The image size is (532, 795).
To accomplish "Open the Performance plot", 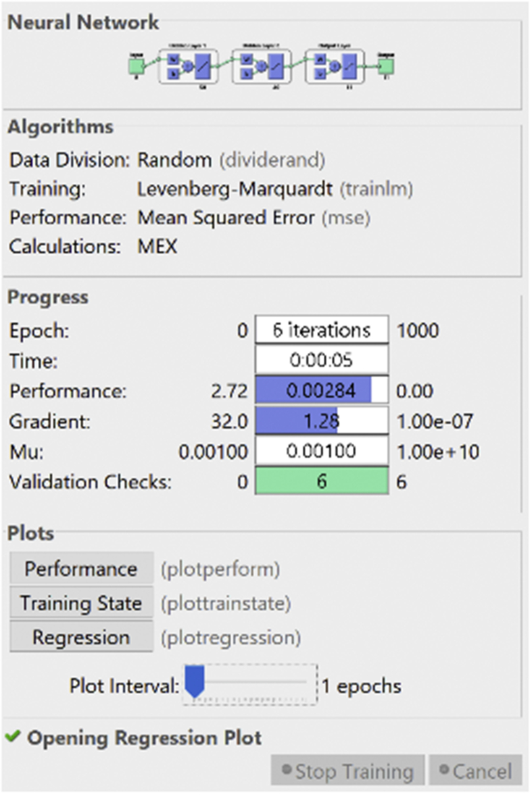I will (x=80, y=569).
